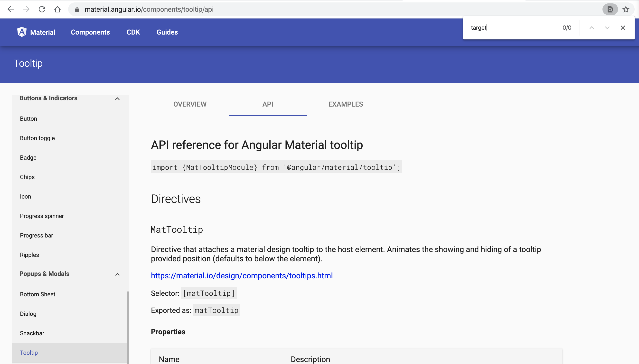Click the Name column header
The width and height of the screenshot is (639, 364).
(169, 359)
